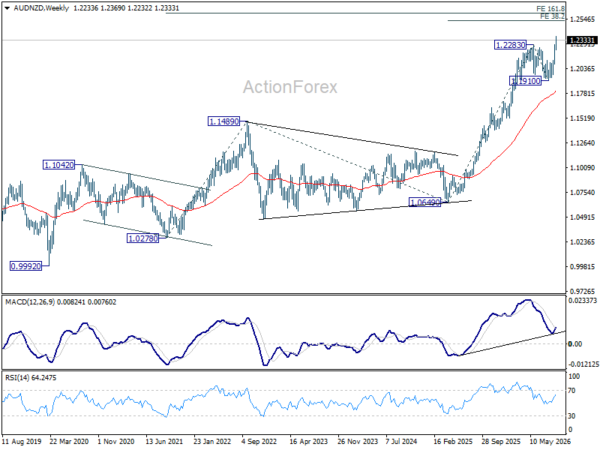
Task: Click the 1.02780 low label
Action: coord(143,238)
